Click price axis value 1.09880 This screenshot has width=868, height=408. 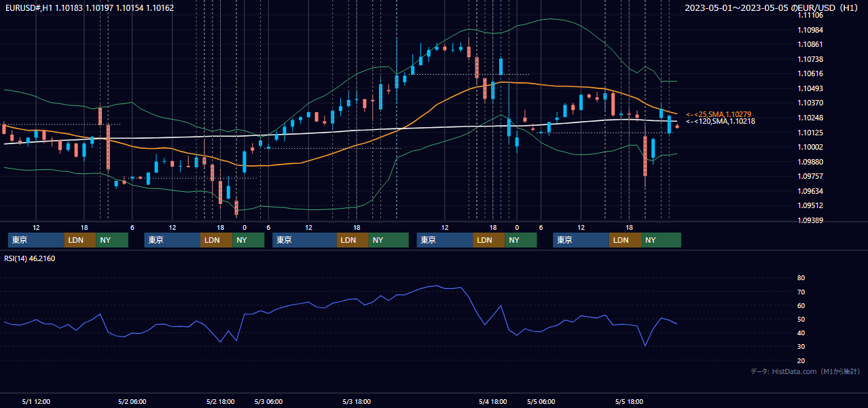[x=810, y=162]
